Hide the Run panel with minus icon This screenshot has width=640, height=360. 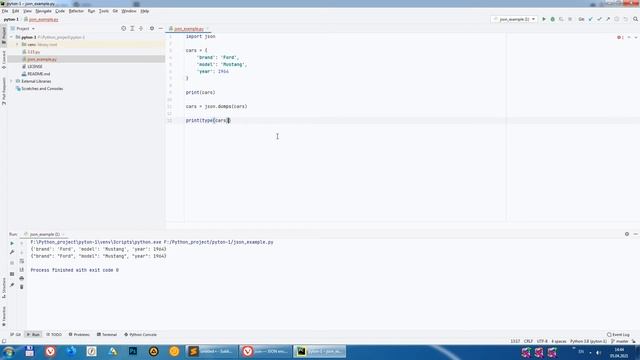pyautogui.click(x=636, y=234)
